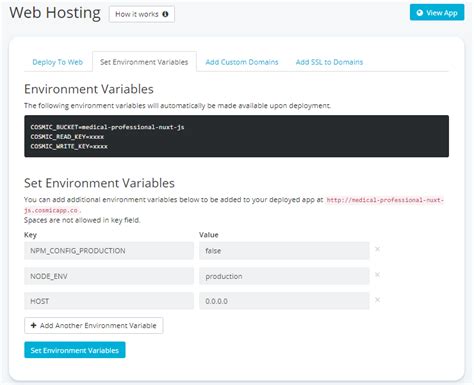Select the Set Environment Variables tab
This screenshot has height=385, width=474.
pyautogui.click(x=144, y=62)
